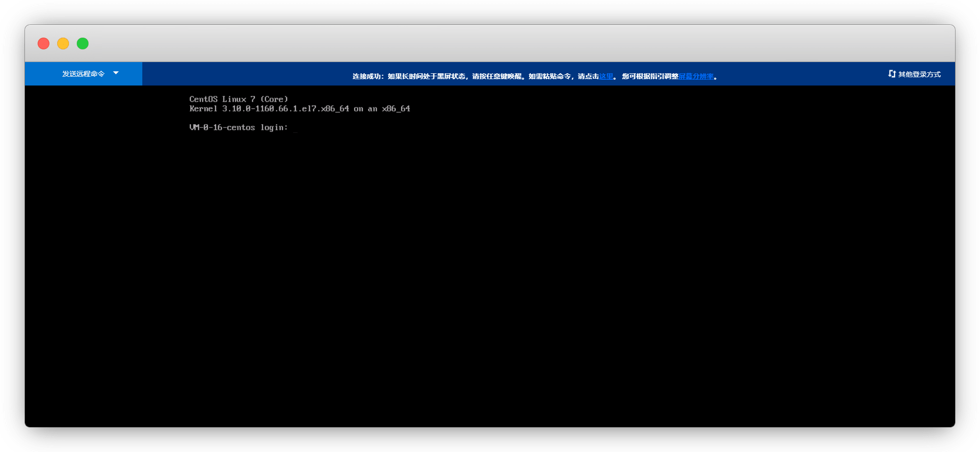Click the 如需粘贴命令 text in the banner
Image resolution: width=980 pixels, height=452 pixels.
point(549,76)
